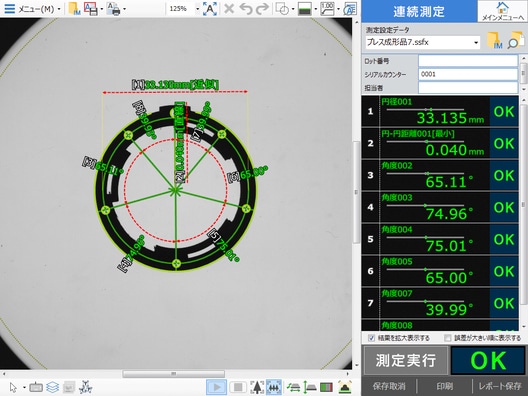Click the stacked layers icon
This screenshot has height=396, width=528.
pyautogui.click(x=53, y=387)
